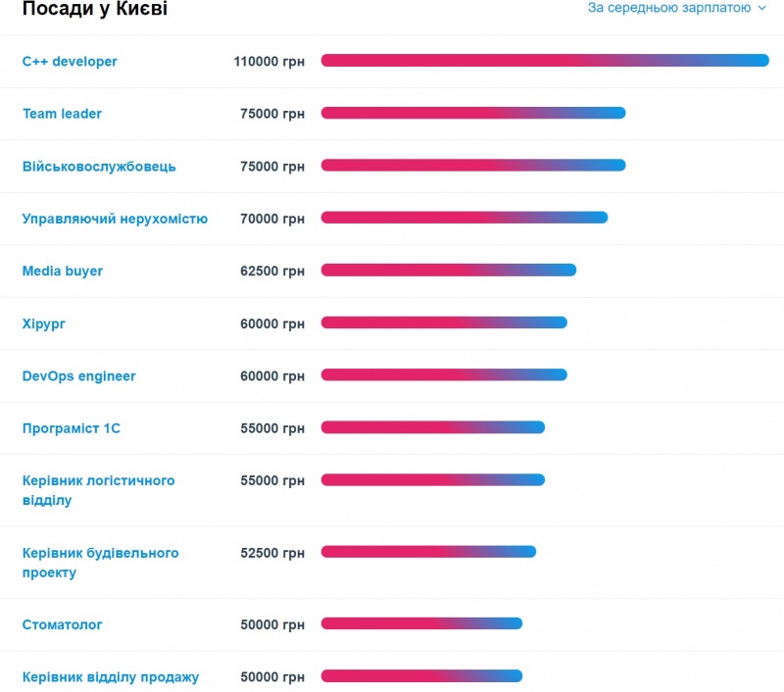Click Керівник логістичного відділу link

click(99, 490)
